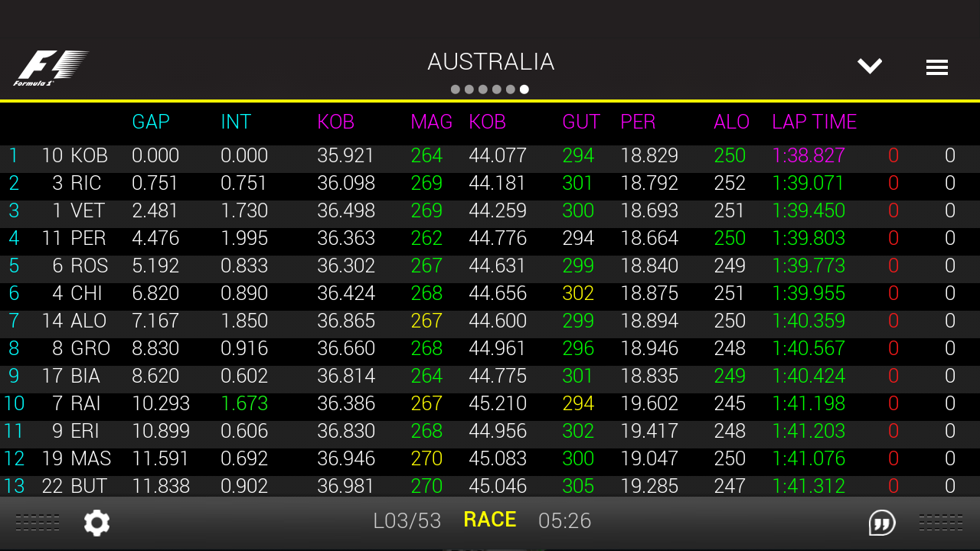
Task: Expand the AUSTRALIA session dropdown chevron
Action: point(870,66)
